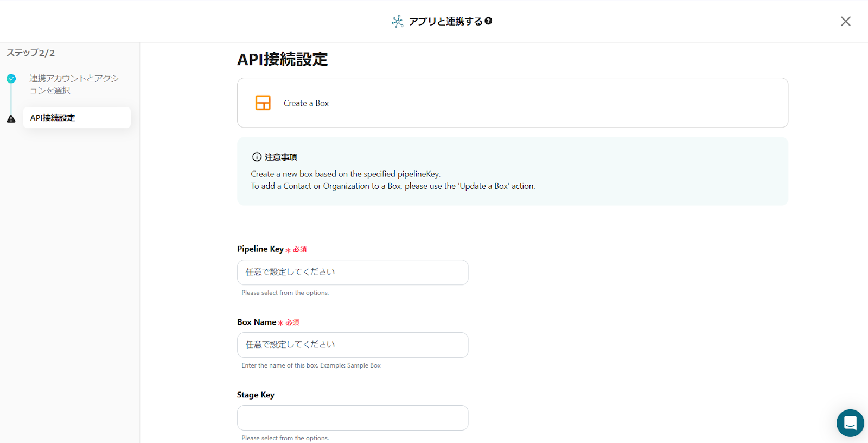Open the Stage Key options field
The image size is (868, 443).
[x=353, y=417]
